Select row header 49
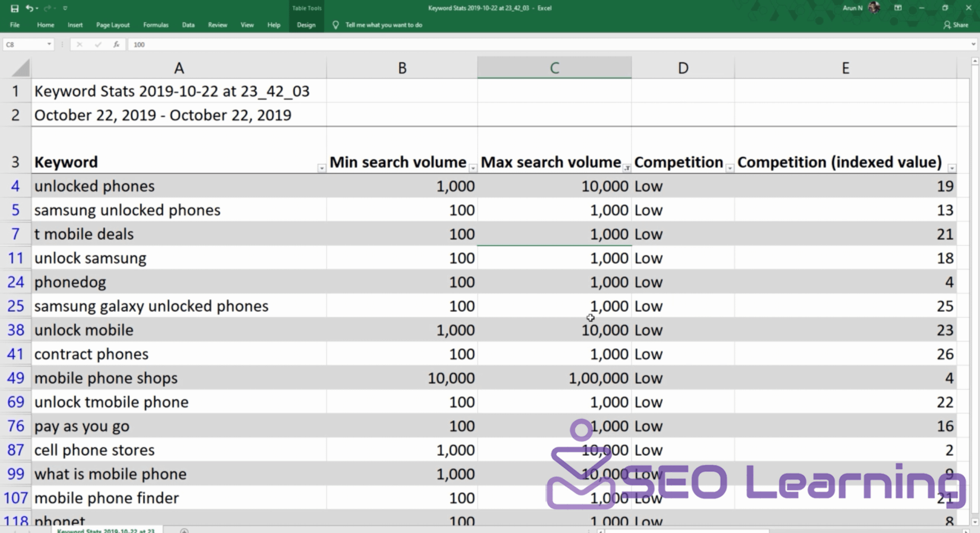The height and width of the screenshot is (533, 980). [15, 378]
